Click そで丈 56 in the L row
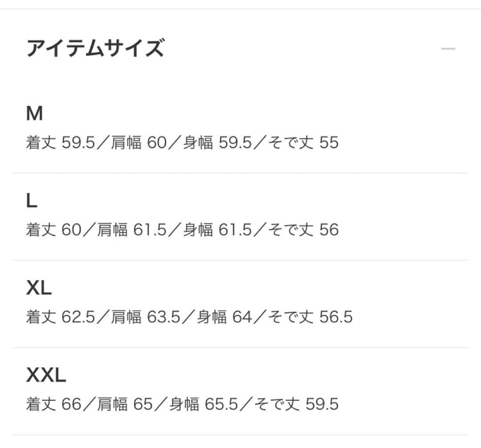Viewport: 481px width, 448px height. click(x=304, y=230)
